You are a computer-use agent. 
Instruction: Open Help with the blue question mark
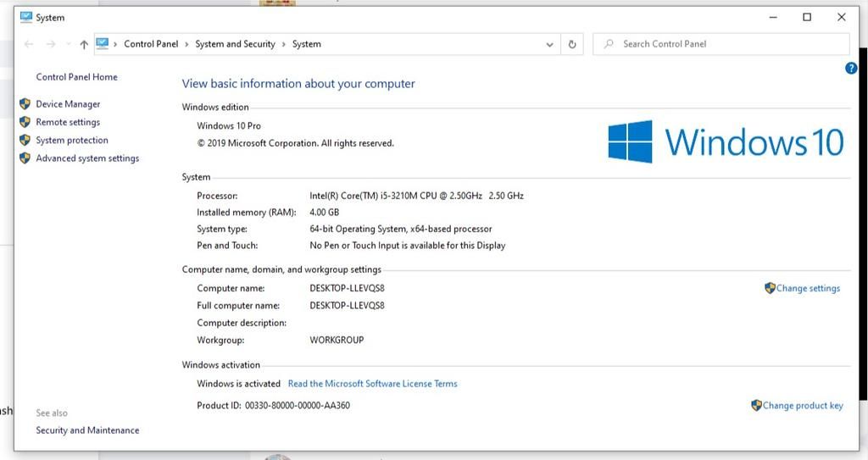click(x=851, y=69)
